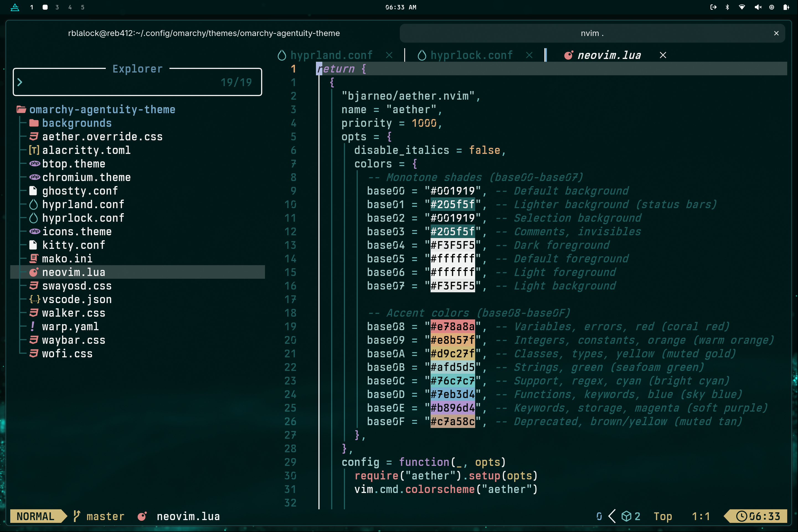Click the Omarchy logo icon in top bar
The width and height of the screenshot is (798, 532).
15,7
